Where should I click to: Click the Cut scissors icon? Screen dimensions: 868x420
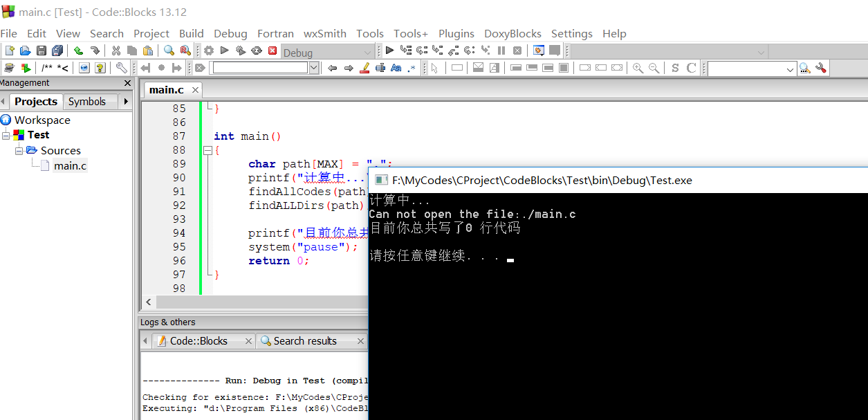pyautogui.click(x=116, y=51)
